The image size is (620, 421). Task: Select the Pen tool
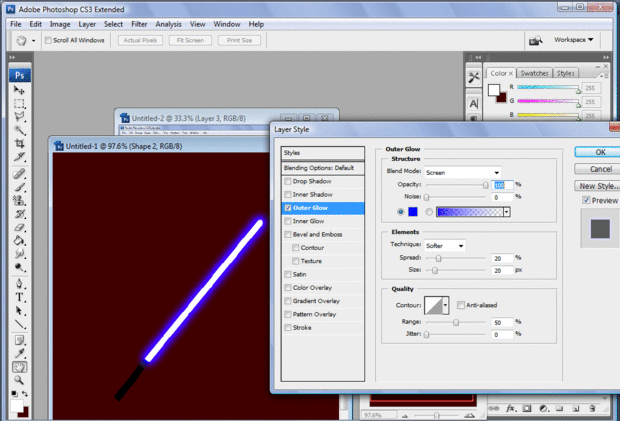pos(19,284)
